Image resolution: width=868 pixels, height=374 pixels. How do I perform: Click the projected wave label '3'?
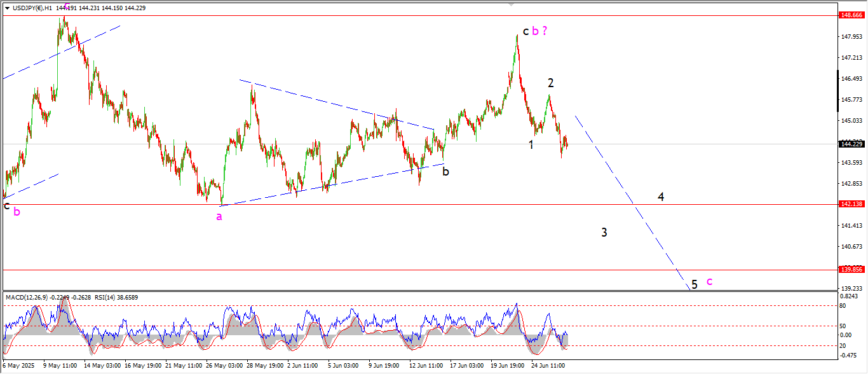tap(604, 232)
